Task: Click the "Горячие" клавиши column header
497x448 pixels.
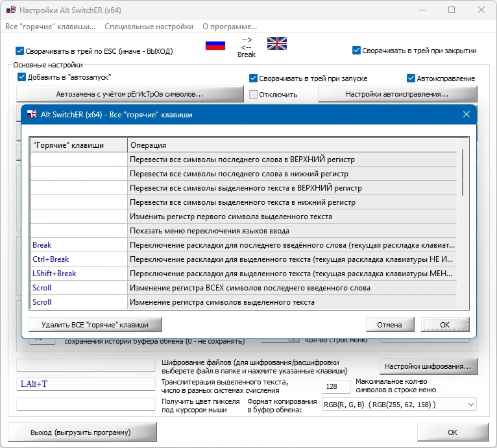Action: (x=79, y=145)
